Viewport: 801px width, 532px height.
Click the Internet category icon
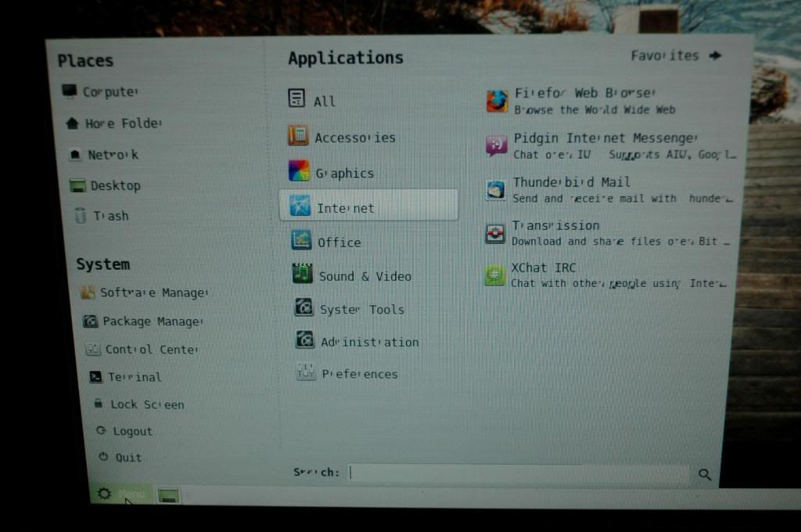tap(300, 206)
